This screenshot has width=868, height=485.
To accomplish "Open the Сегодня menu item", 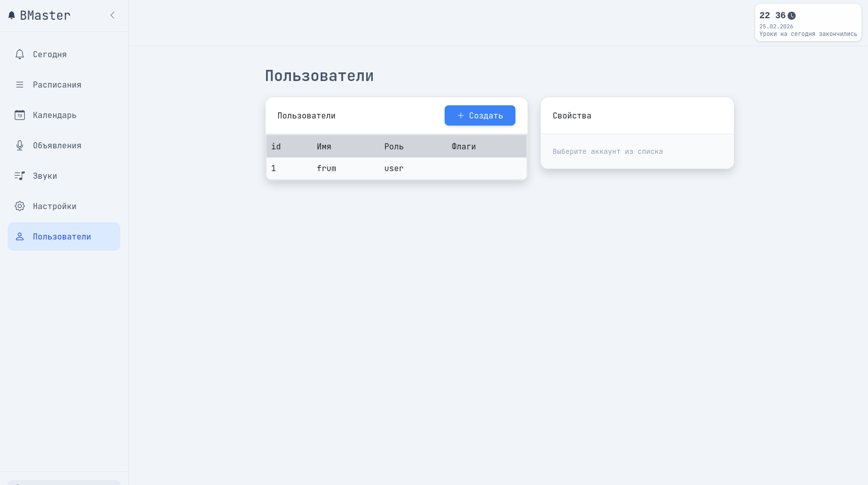I will click(x=50, y=54).
